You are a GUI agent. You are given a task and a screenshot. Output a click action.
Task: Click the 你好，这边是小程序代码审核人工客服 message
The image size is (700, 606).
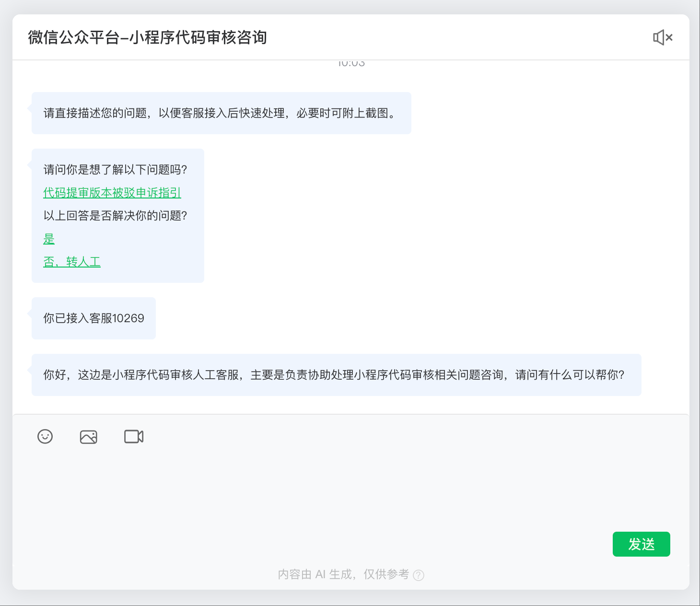337,375
